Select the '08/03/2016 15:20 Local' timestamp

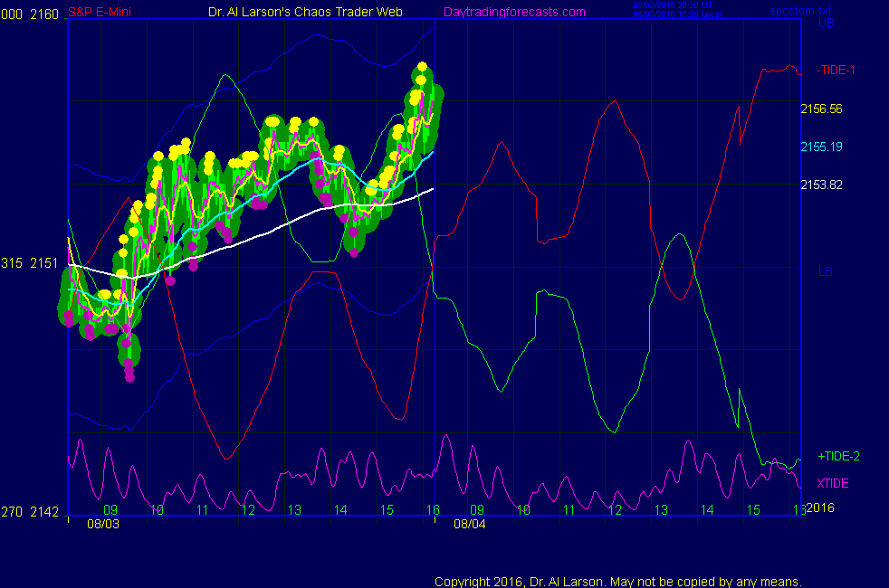tap(677, 14)
